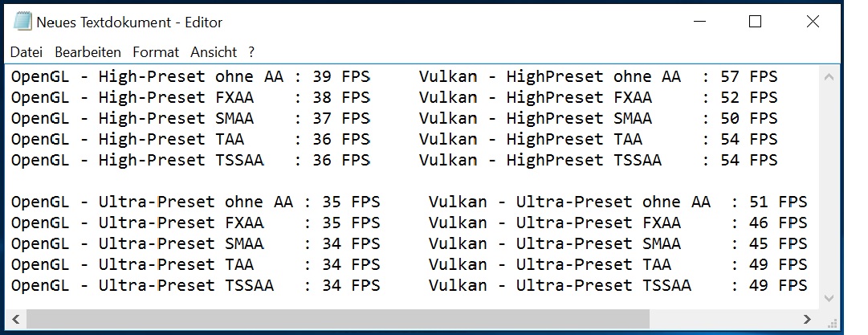Maximize the Editor window
The image size is (868, 335).
[755, 22]
